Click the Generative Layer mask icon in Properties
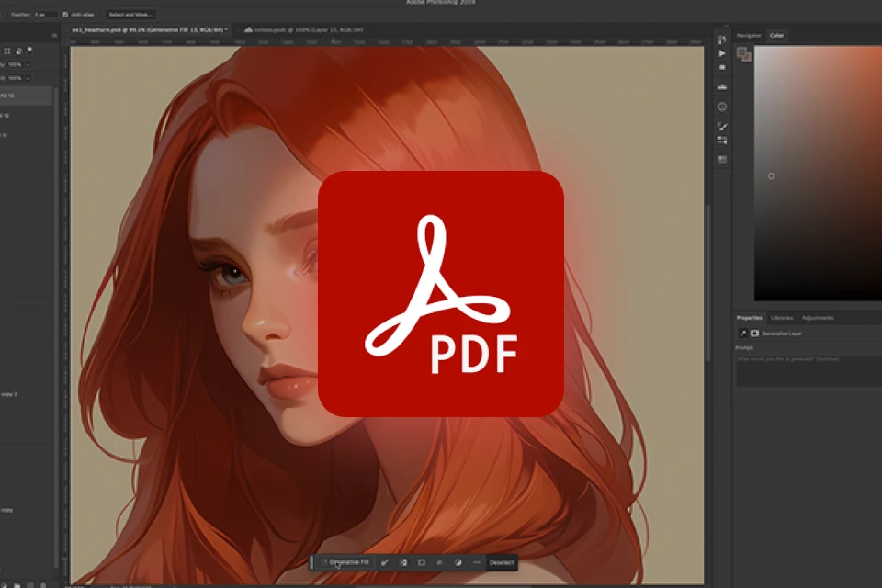Screen dimensions: 882x588 click(755, 334)
